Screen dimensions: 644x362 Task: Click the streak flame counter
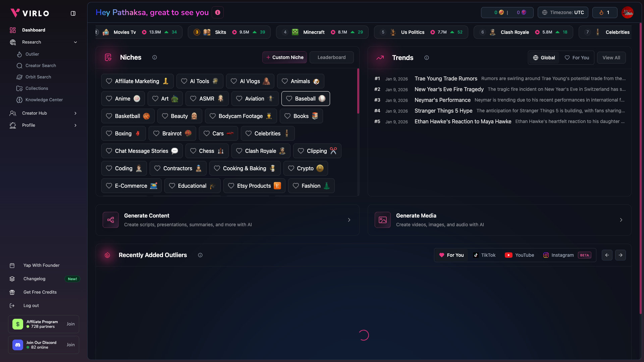tap(604, 12)
